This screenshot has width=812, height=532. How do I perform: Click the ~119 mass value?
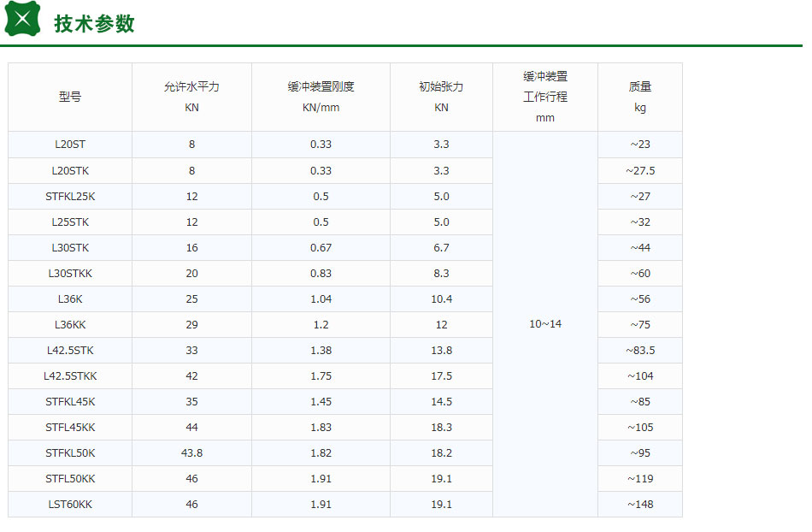pyautogui.click(x=640, y=479)
